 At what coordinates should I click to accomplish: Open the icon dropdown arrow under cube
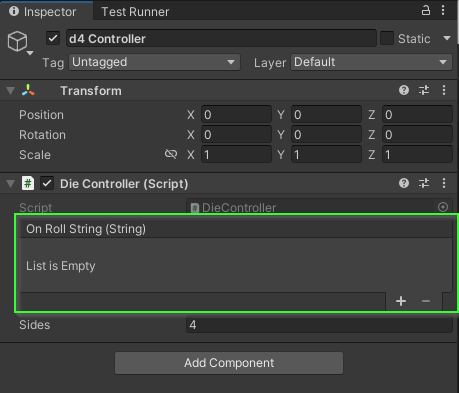(x=30, y=53)
